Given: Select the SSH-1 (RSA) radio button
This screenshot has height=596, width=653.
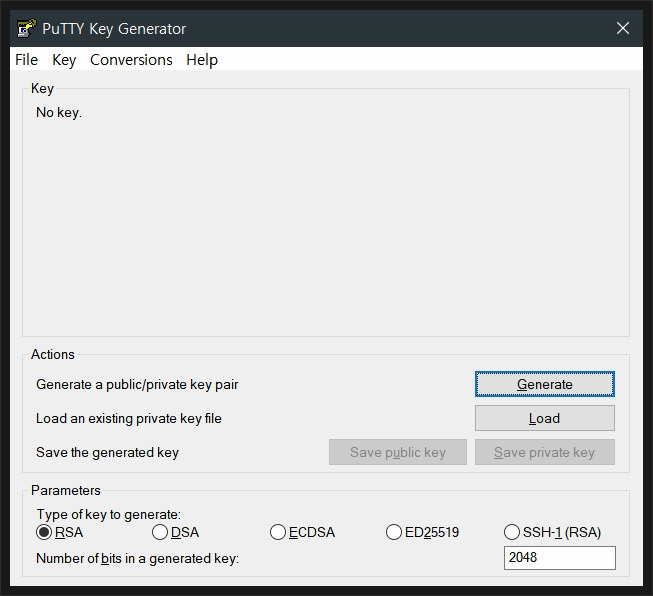Looking at the screenshot, I should pyautogui.click(x=512, y=532).
